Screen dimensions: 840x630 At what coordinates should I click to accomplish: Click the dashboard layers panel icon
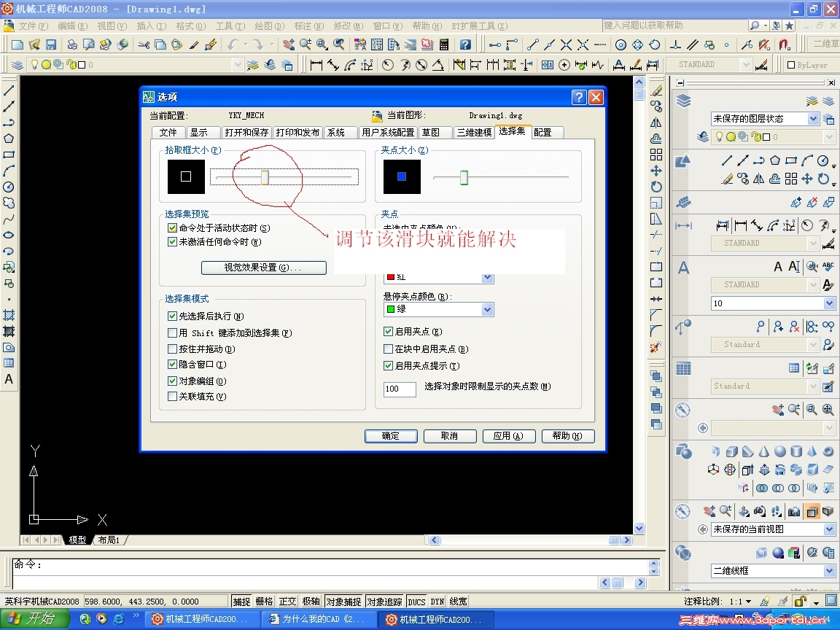(x=683, y=101)
